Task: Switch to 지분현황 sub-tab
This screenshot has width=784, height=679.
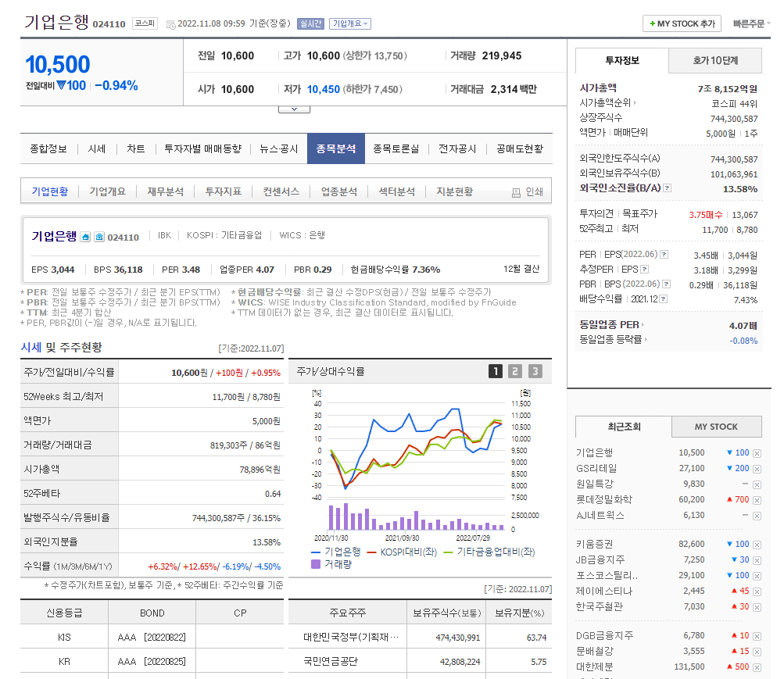Action: 454,192
